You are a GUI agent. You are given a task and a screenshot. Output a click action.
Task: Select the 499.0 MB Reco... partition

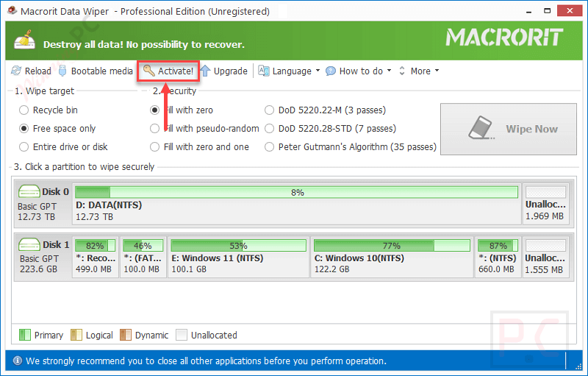tap(96, 258)
